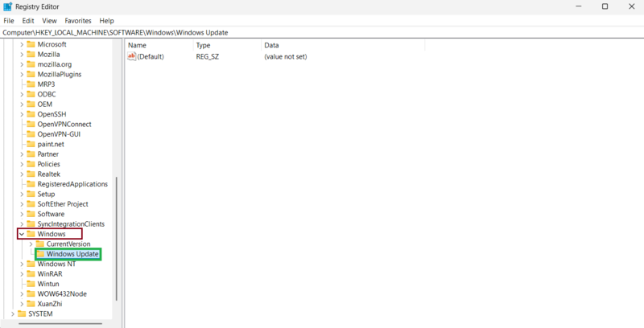This screenshot has width=644, height=328.
Task: Open the File menu
Action: (9, 20)
